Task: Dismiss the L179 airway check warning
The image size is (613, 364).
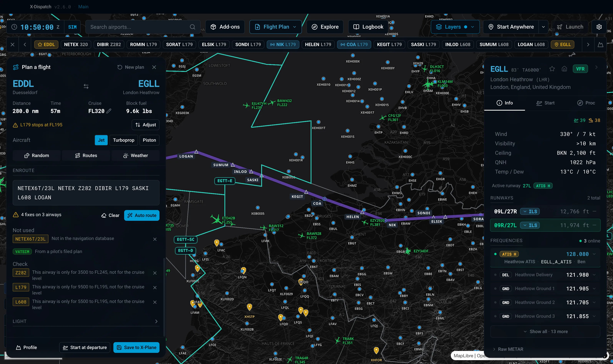Action: click(x=155, y=287)
